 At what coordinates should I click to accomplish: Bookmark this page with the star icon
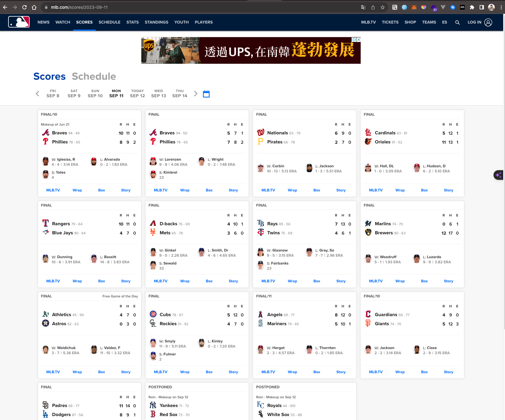pos(383,7)
